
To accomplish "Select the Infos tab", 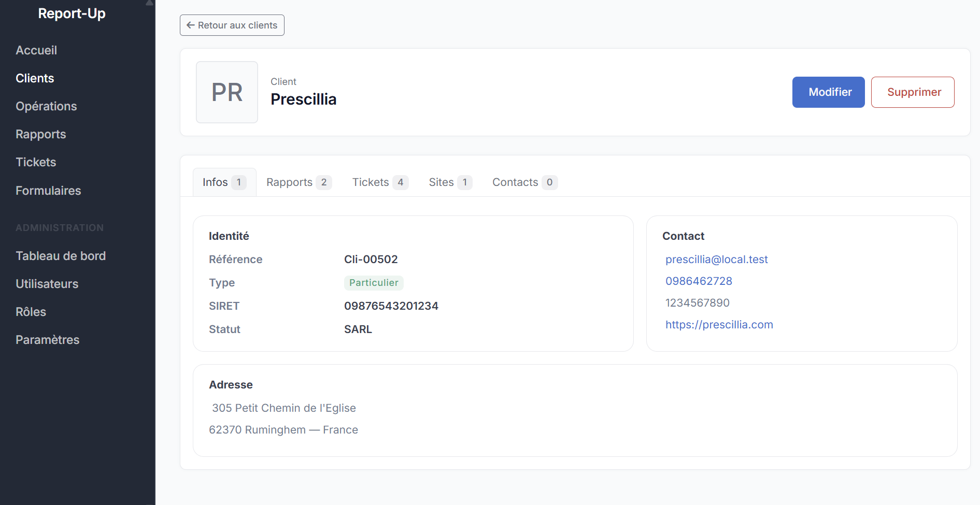I will 224,182.
